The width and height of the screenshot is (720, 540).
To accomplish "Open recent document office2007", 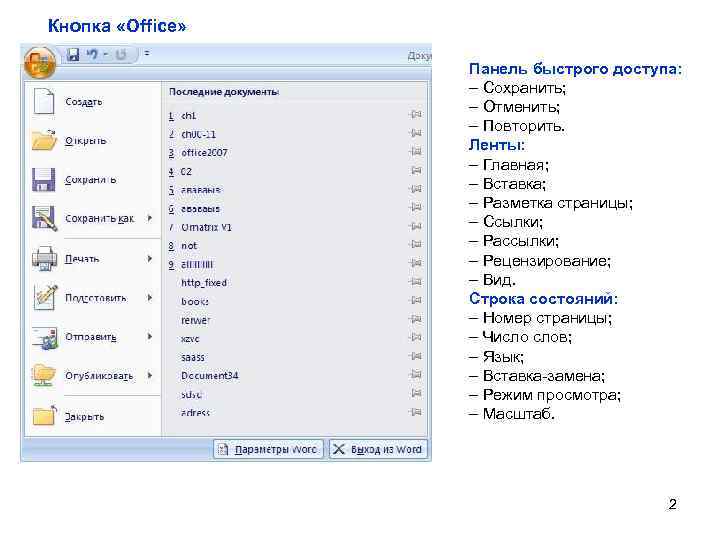I will [295, 152].
